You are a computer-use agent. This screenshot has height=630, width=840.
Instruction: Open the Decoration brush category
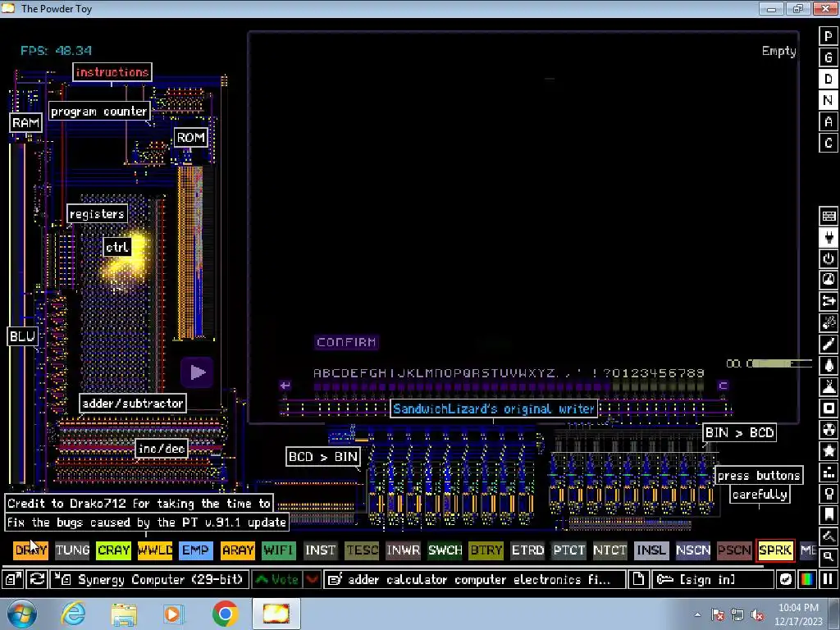[829, 536]
